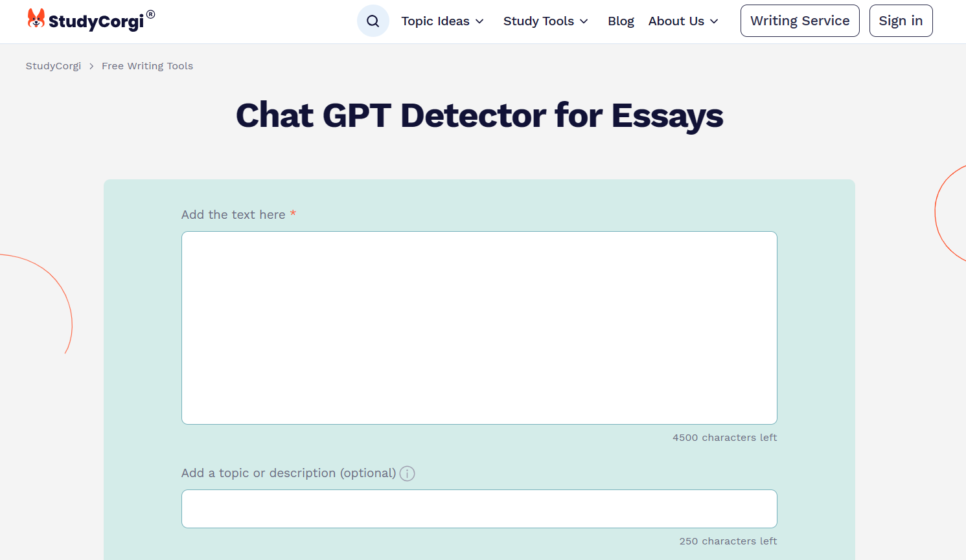Open the Study Tools menu label
This screenshot has width=966, height=560.
pos(538,21)
